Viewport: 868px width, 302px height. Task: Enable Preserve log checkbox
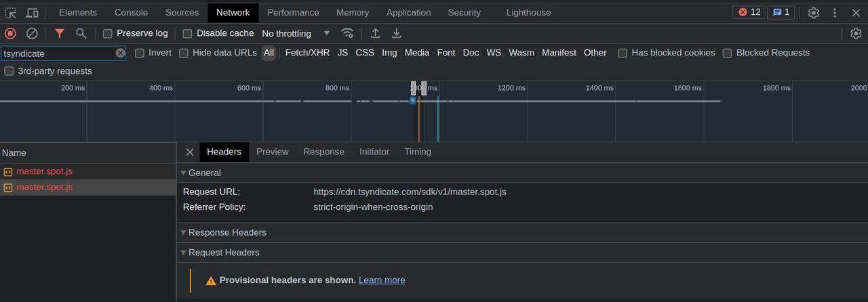[x=108, y=33]
